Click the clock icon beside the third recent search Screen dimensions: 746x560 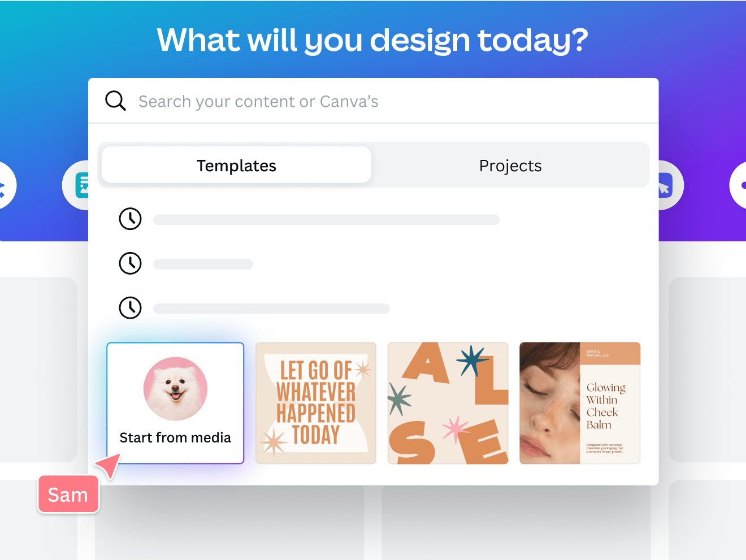(130, 308)
